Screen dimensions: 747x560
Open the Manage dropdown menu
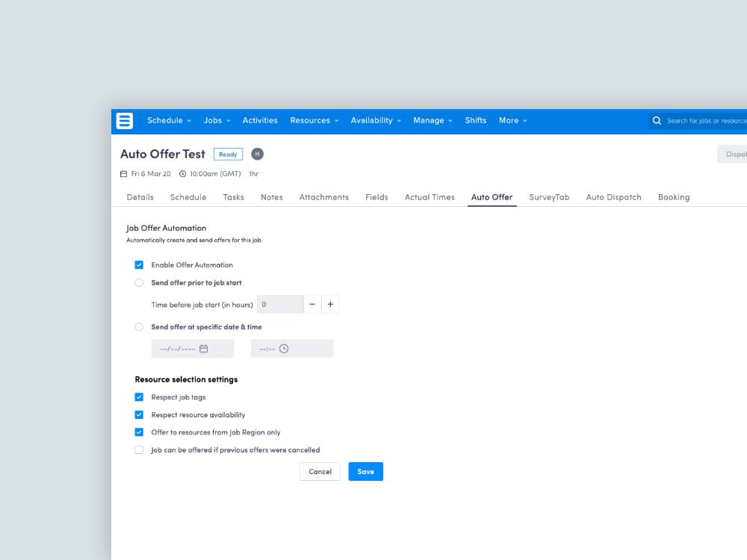(433, 120)
